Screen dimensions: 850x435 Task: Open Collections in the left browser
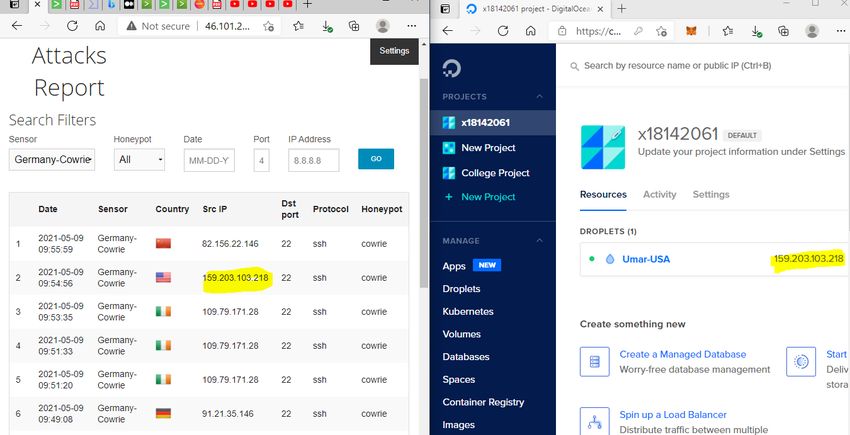click(x=355, y=26)
